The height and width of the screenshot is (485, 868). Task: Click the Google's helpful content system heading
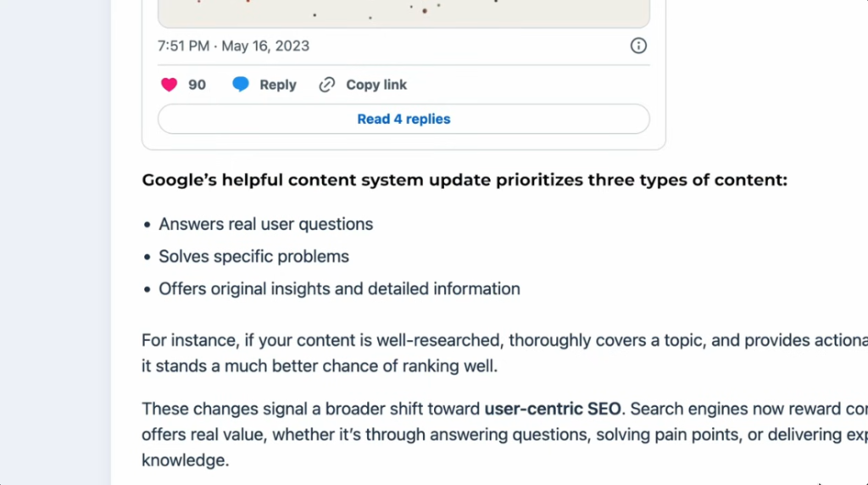point(465,181)
